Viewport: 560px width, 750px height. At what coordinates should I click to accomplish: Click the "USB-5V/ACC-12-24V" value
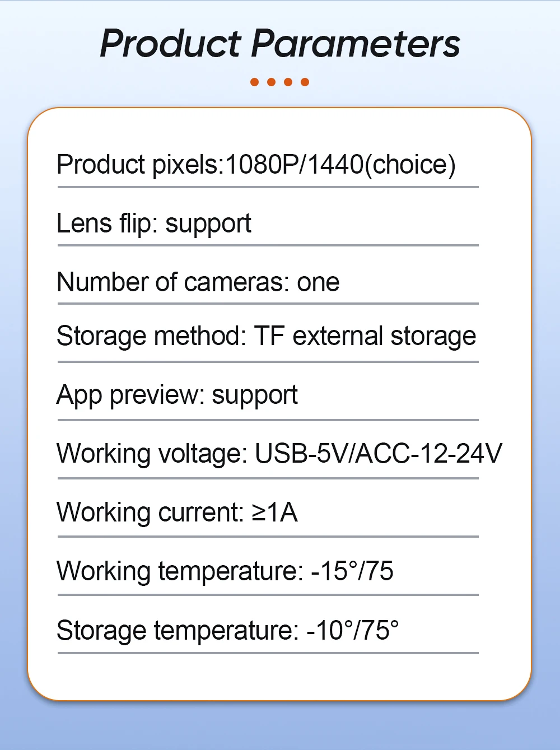click(x=379, y=454)
